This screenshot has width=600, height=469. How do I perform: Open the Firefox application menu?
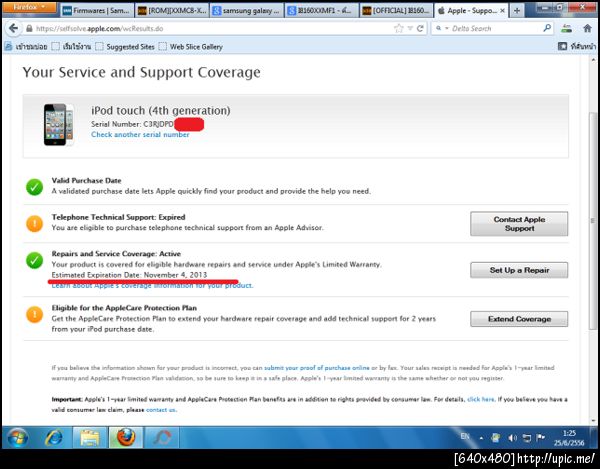[x=29, y=7]
